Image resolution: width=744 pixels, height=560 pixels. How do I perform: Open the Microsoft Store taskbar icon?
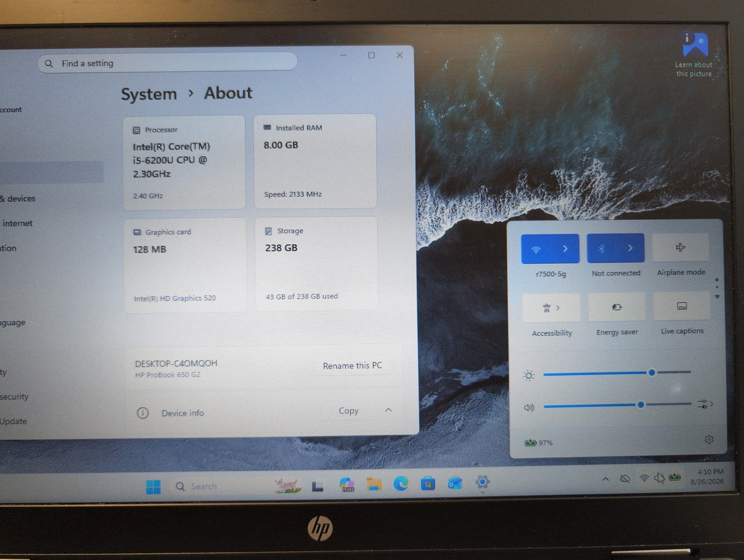point(428,483)
